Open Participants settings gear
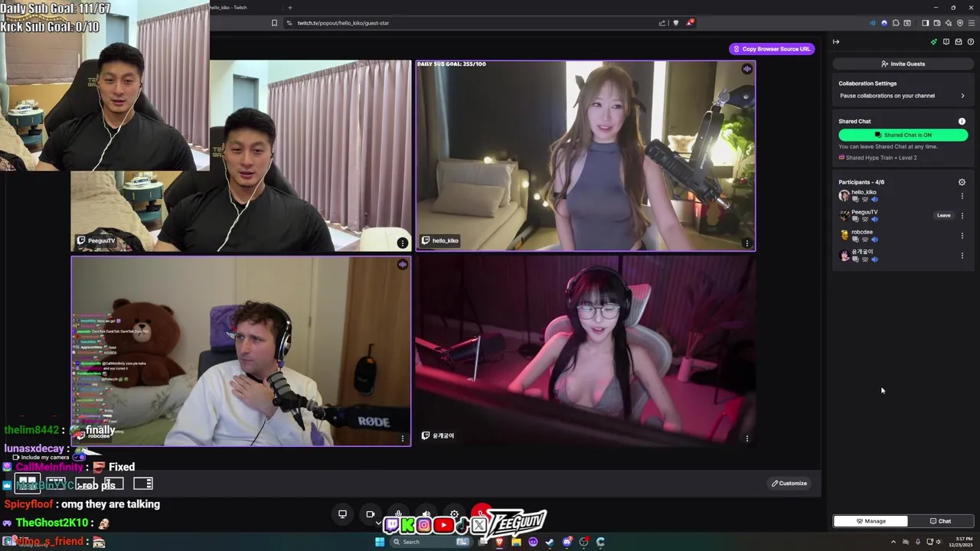980x551 pixels. point(962,182)
